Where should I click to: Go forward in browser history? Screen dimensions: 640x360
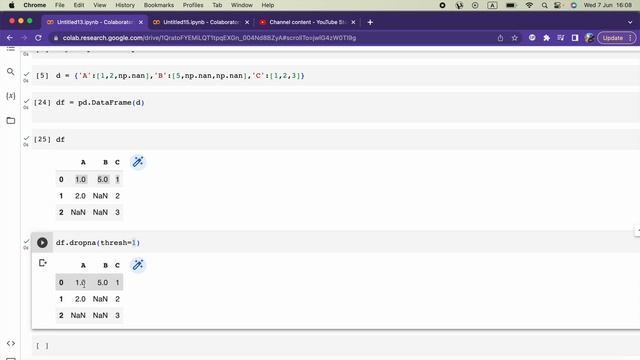click(24, 38)
